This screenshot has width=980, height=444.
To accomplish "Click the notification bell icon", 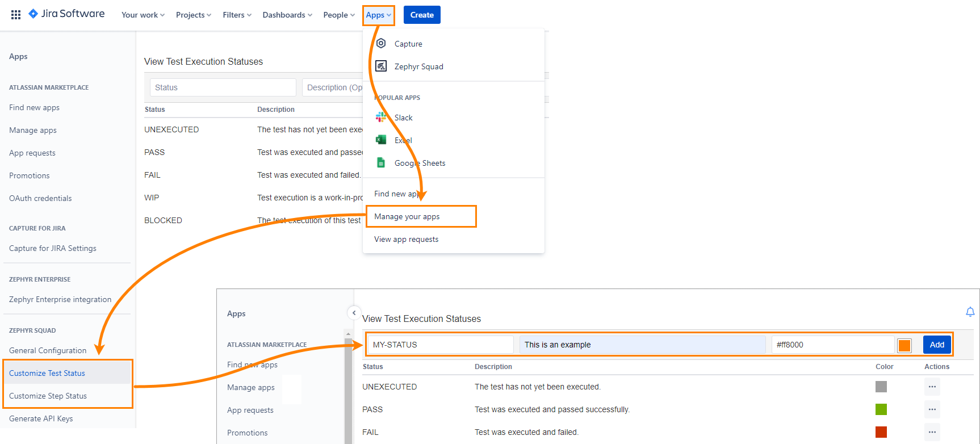I will [970, 312].
